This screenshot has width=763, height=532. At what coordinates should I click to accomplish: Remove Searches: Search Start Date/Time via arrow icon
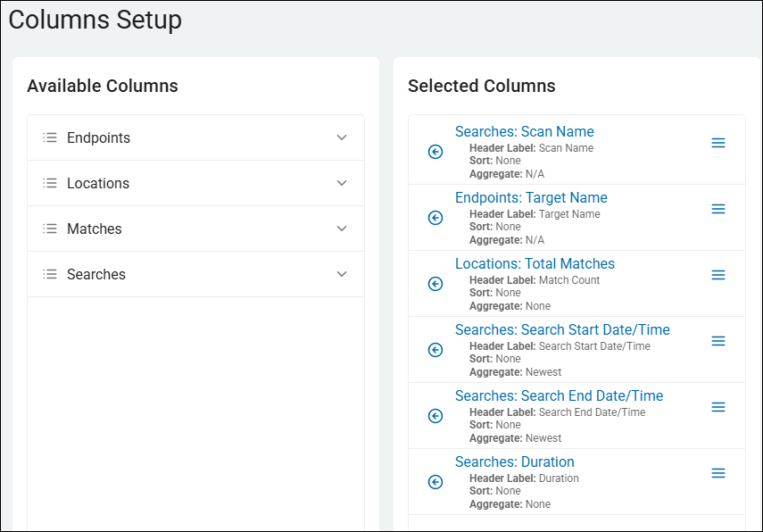click(435, 350)
